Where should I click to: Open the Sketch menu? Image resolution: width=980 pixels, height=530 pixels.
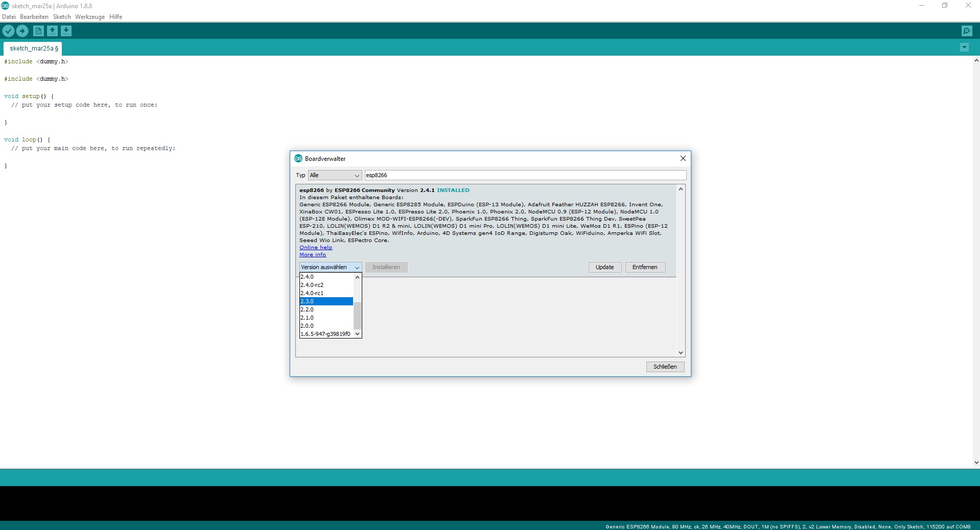pyautogui.click(x=62, y=17)
